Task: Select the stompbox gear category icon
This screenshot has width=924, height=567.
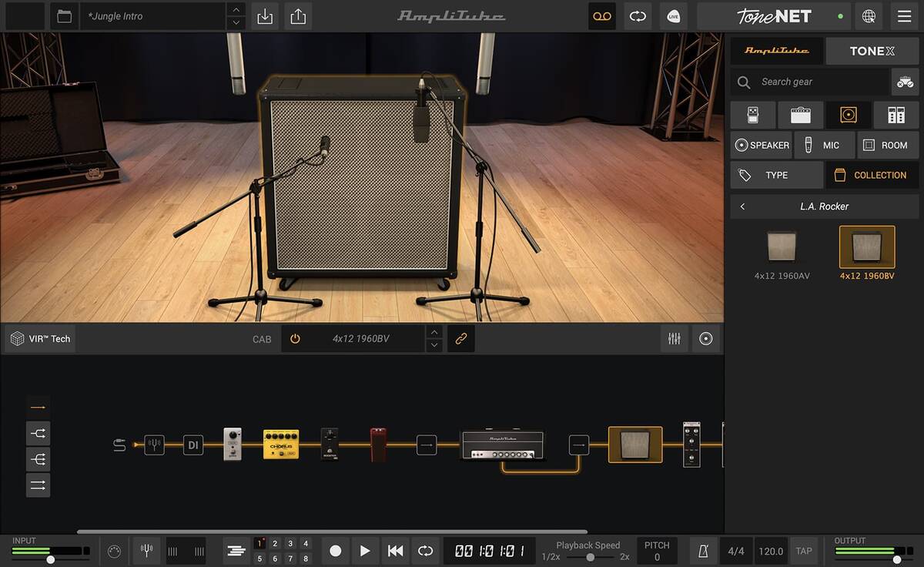Action: [752, 114]
